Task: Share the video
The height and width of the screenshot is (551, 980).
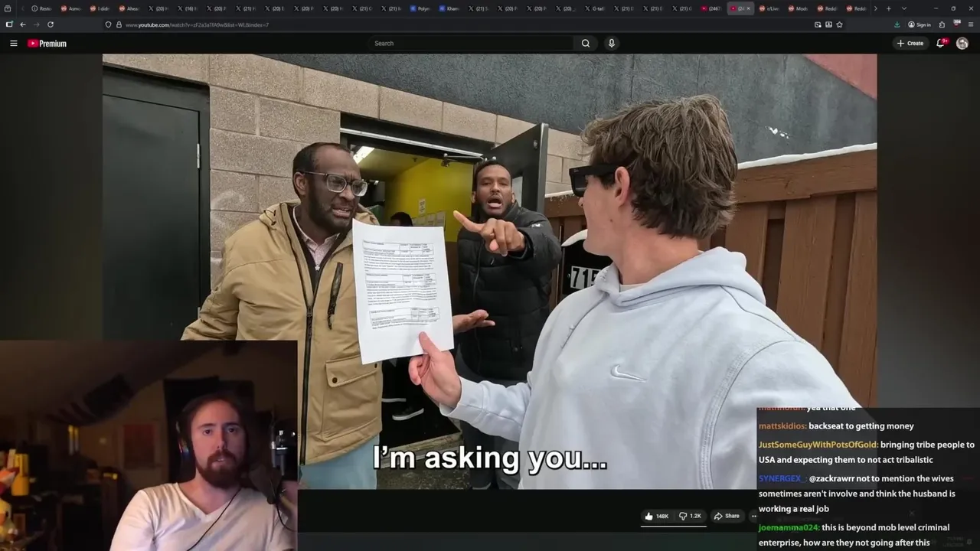Action: [x=727, y=516]
